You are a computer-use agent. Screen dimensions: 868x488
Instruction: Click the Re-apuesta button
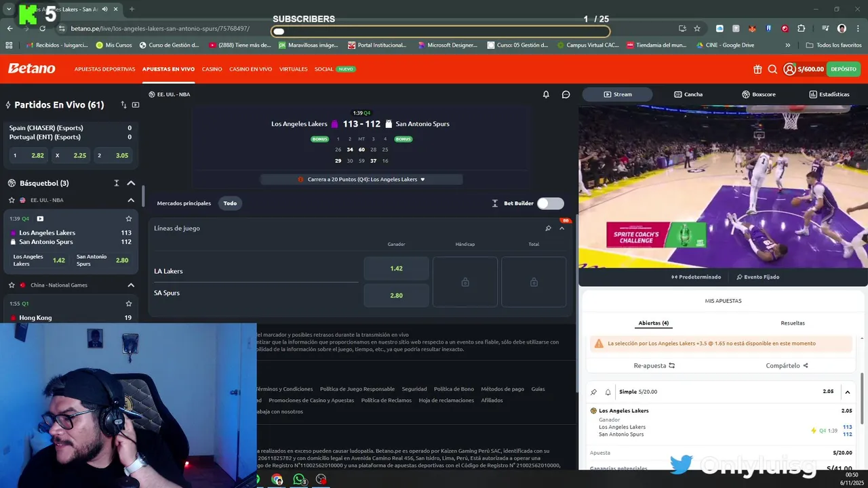[x=654, y=365]
